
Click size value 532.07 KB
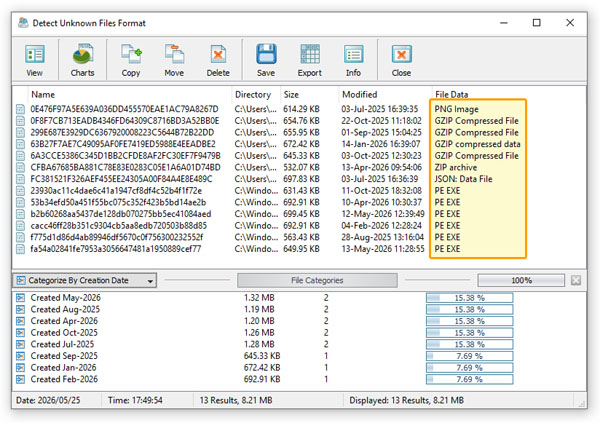[x=301, y=168]
